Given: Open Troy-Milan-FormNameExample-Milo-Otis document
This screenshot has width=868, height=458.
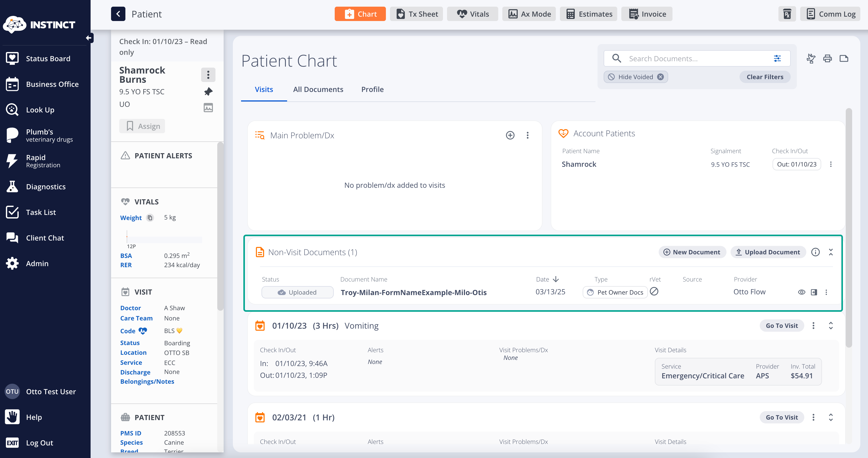Looking at the screenshot, I should point(414,293).
